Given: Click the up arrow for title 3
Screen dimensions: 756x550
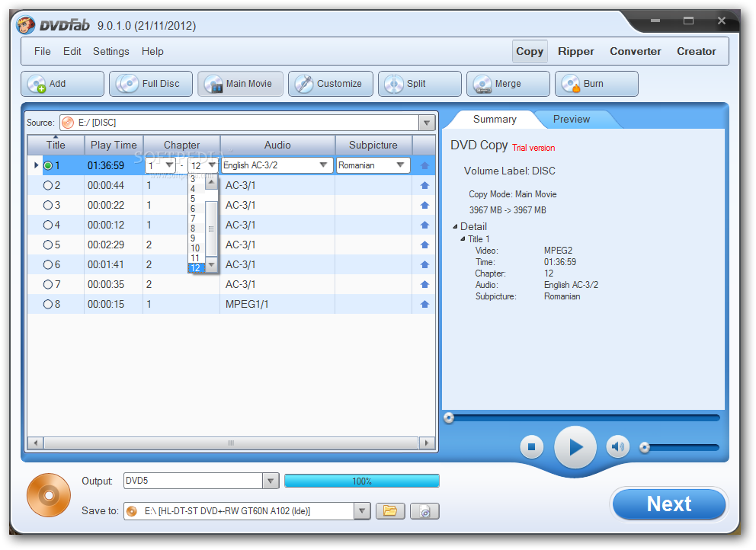Looking at the screenshot, I should pos(424,206).
